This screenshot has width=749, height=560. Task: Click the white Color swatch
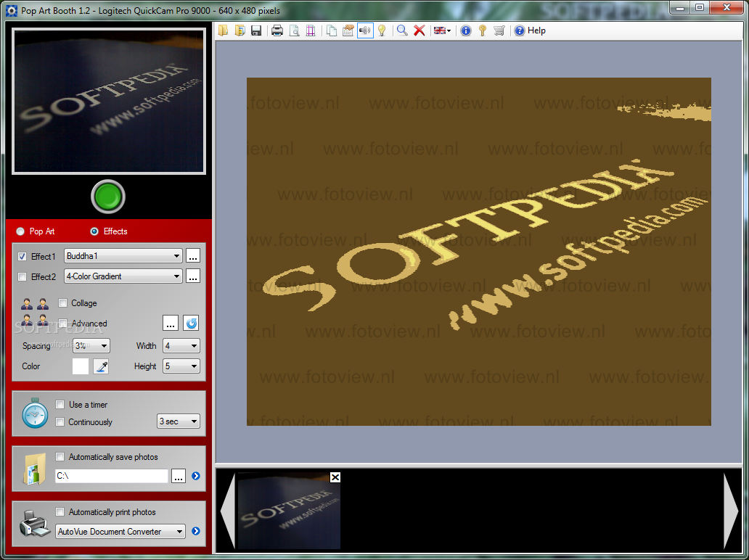[81, 366]
